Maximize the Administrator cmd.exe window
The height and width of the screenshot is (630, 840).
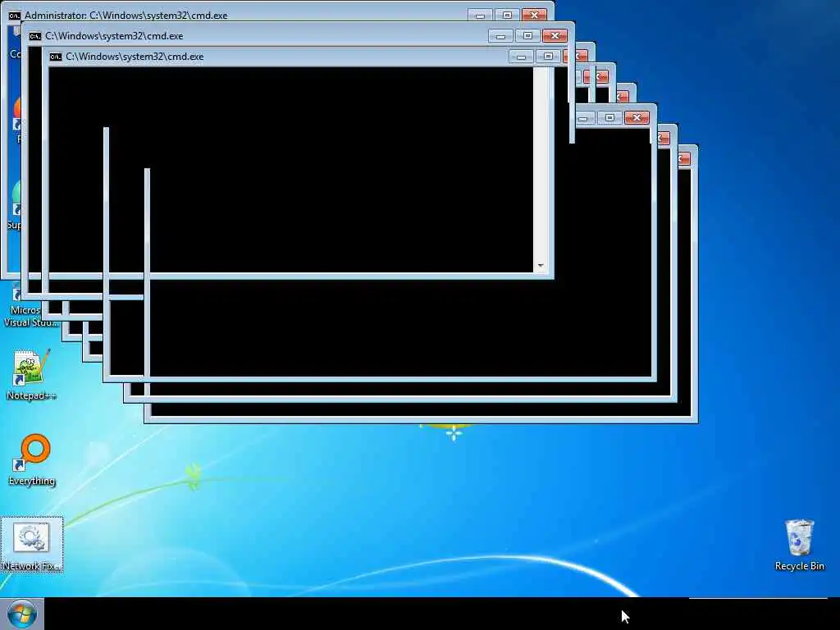click(507, 16)
